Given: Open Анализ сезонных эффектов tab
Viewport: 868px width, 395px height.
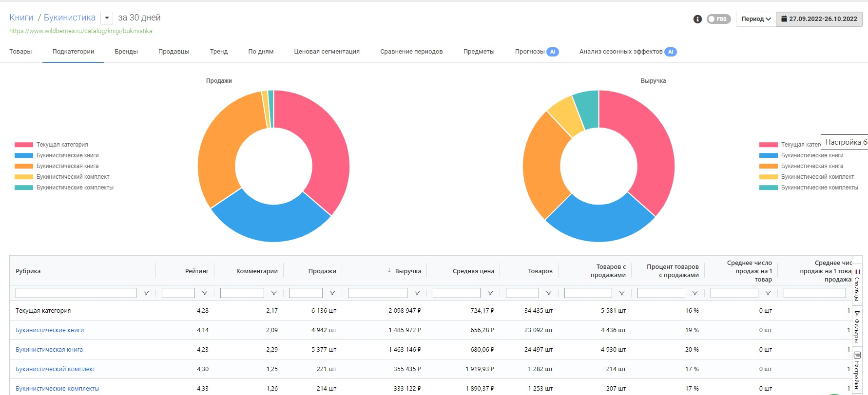Looking at the screenshot, I should (x=628, y=52).
